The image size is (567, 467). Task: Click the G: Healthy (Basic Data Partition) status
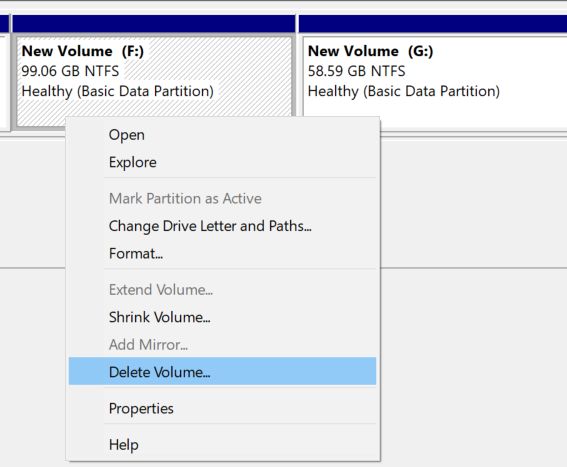tap(404, 92)
